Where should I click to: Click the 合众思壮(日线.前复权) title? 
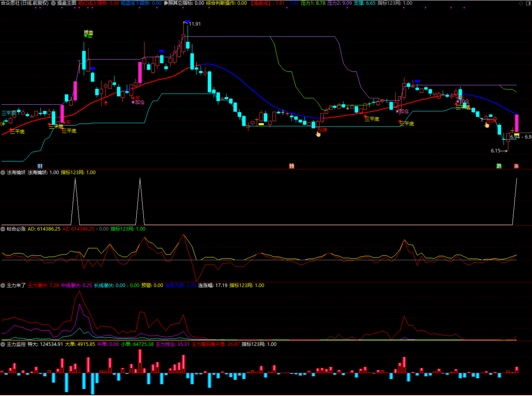[25, 3]
